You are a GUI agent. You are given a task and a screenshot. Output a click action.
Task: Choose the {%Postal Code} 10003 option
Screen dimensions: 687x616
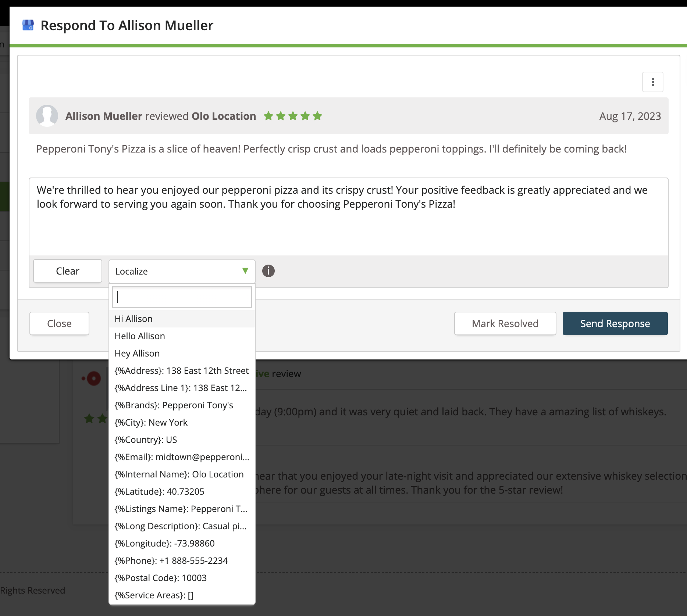click(x=182, y=578)
